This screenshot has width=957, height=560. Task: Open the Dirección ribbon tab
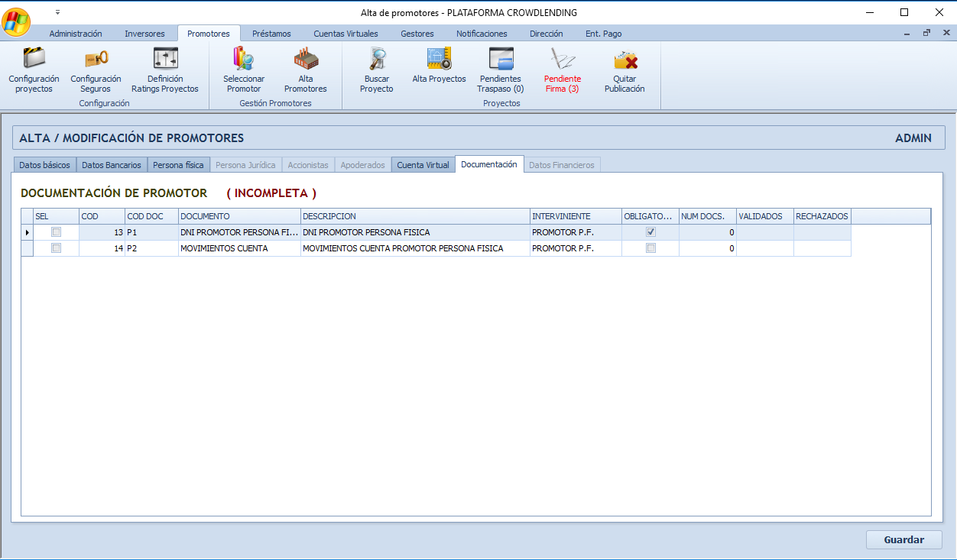coord(546,34)
